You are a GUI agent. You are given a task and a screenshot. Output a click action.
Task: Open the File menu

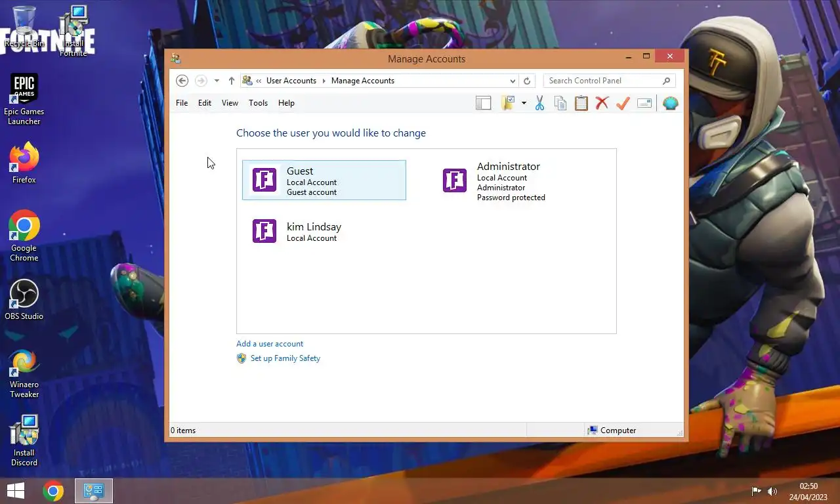(x=182, y=103)
